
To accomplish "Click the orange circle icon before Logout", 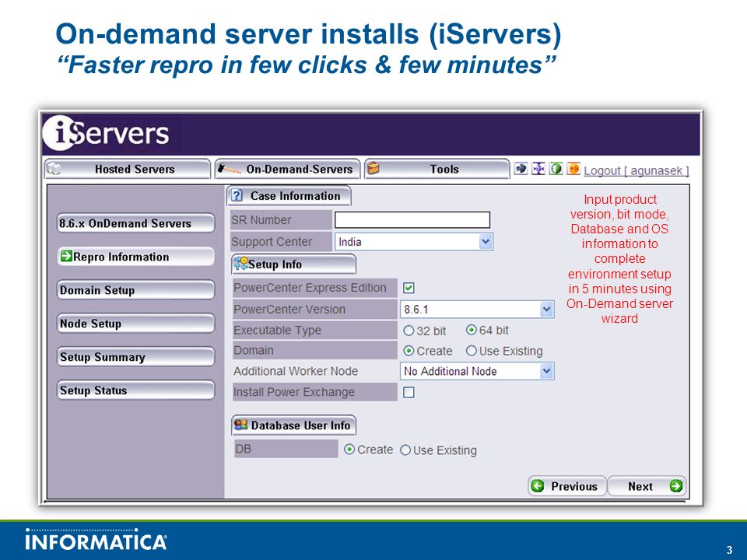I will [573, 169].
